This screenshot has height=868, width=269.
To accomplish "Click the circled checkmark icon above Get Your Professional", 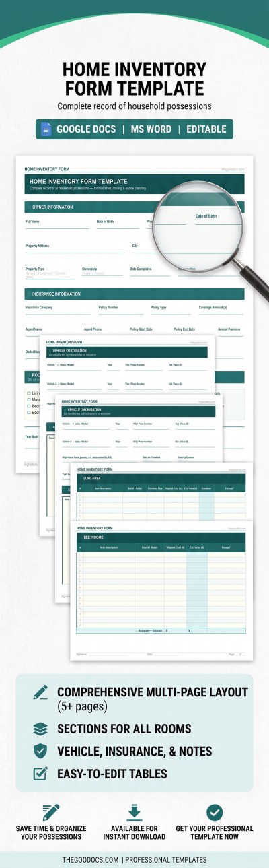I will [x=215, y=812].
